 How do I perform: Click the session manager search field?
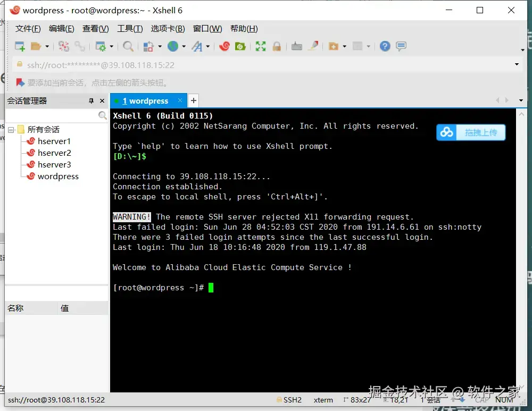[x=52, y=115]
